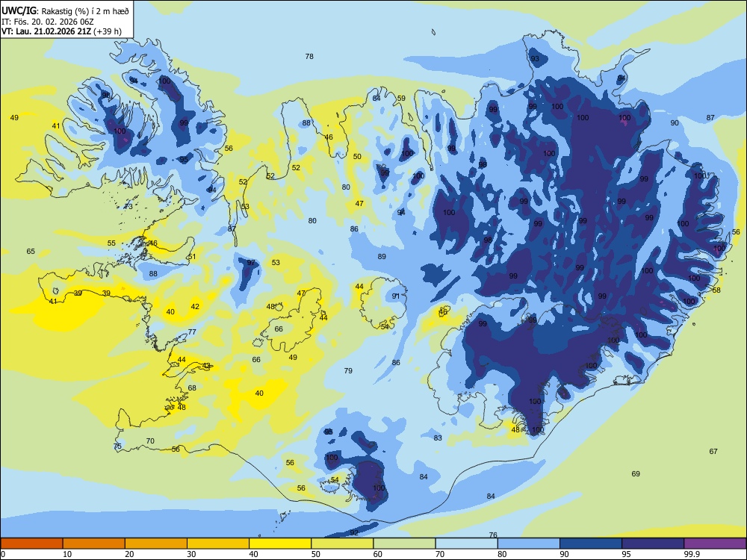Click the humidity value '65' over the western sea
The image size is (747, 560).
pyautogui.click(x=31, y=251)
